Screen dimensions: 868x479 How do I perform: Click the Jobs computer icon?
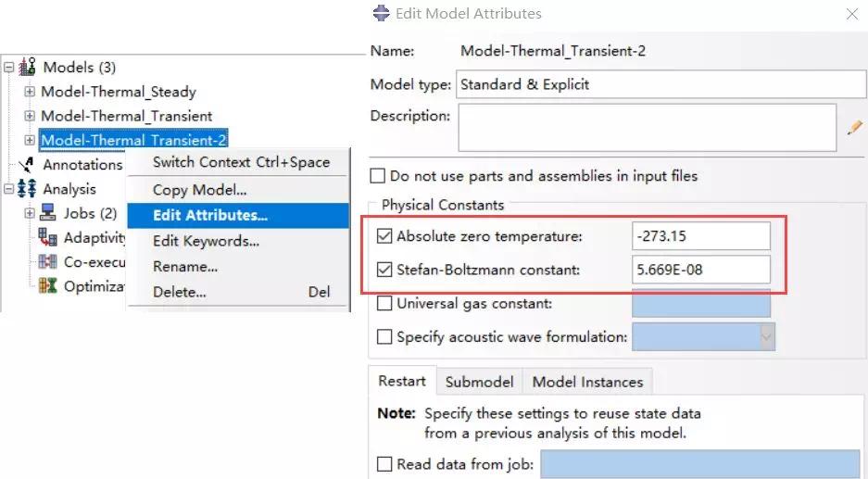point(47,213)
